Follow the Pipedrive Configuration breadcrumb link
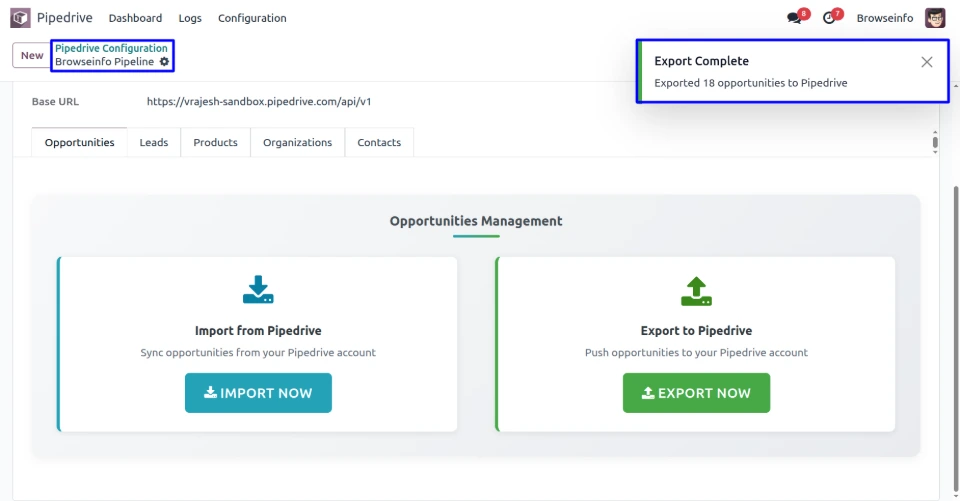The width and height of the screenshot is (960, 501). tap(111, 48)
